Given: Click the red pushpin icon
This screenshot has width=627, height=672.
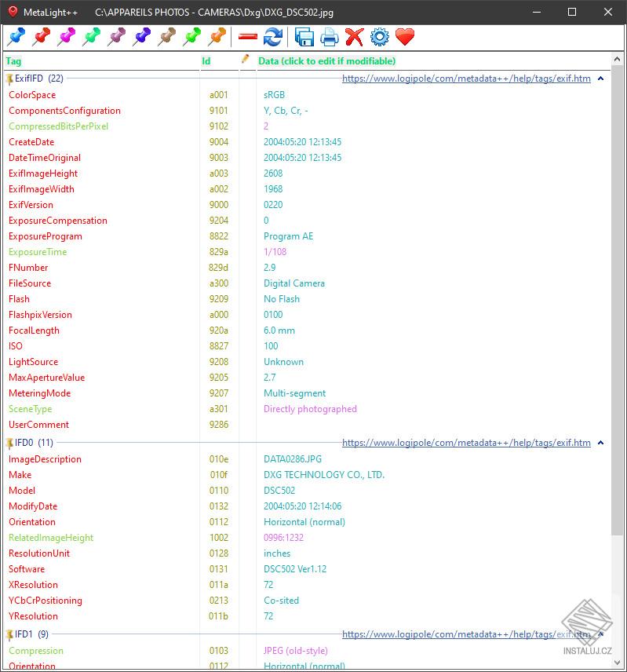Looking at the screenshot, I should point(41,37).
